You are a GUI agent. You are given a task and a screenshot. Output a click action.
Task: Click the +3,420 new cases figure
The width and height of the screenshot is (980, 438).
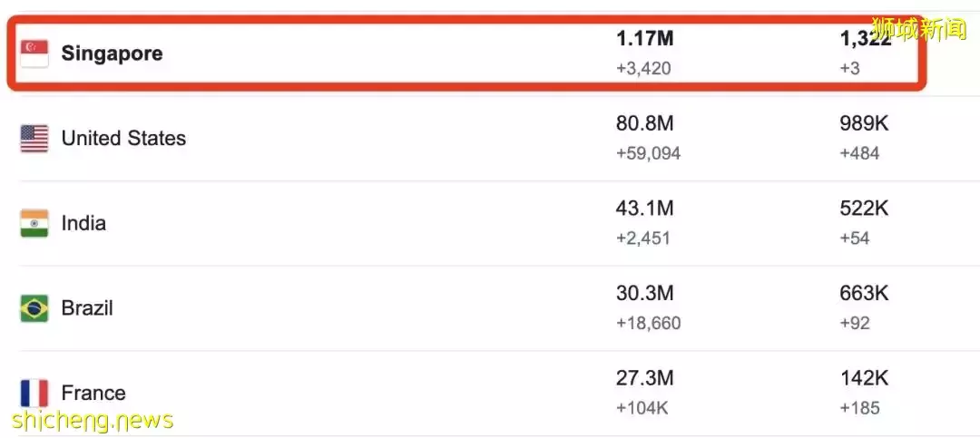pos(643,68)
